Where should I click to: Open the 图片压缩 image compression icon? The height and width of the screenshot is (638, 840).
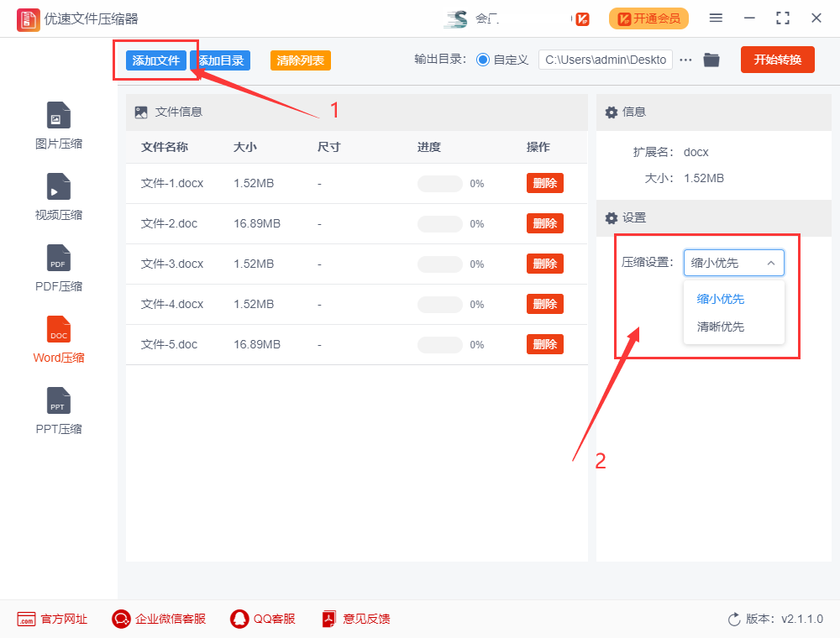[59, 115]
